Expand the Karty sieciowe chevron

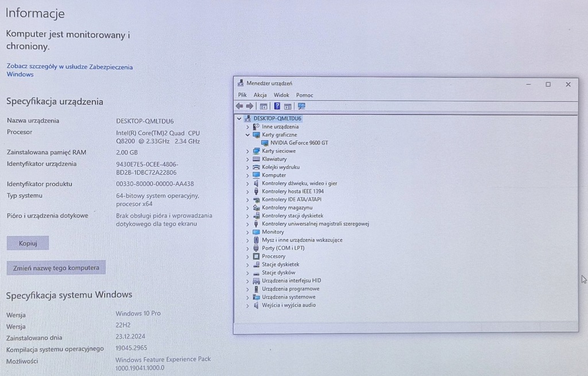tap(247, 151)
